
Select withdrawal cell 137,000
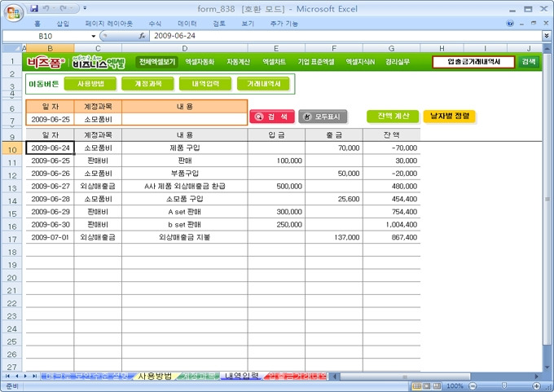click(x=334, y=237)
